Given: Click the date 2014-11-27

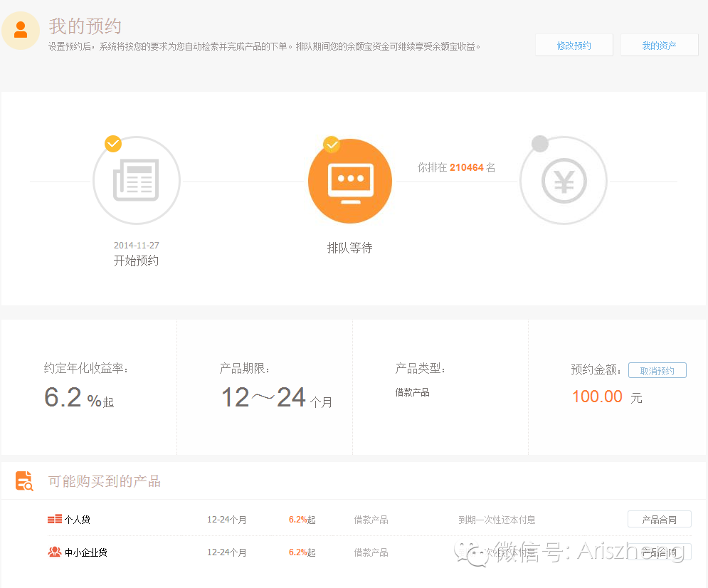Looking at the screenshot, I should [137, 245].
